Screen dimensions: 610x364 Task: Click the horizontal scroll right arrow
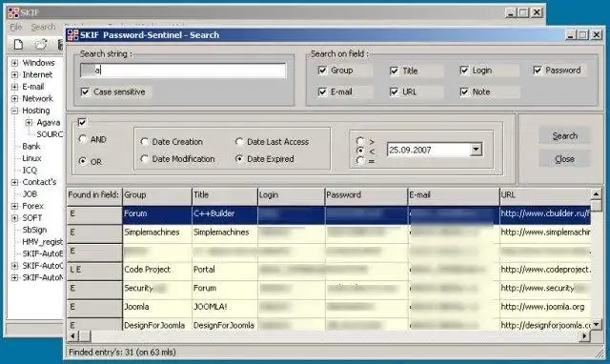584,336
